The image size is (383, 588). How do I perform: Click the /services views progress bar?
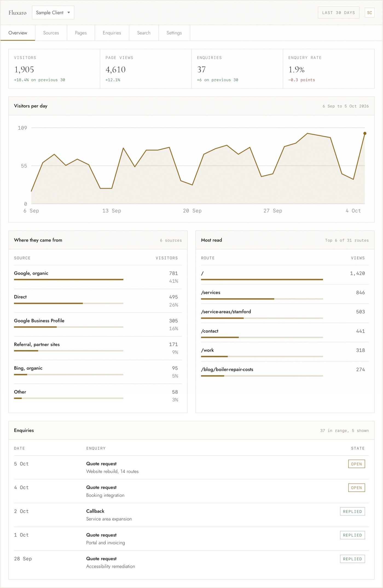click(x=262, y=299)
